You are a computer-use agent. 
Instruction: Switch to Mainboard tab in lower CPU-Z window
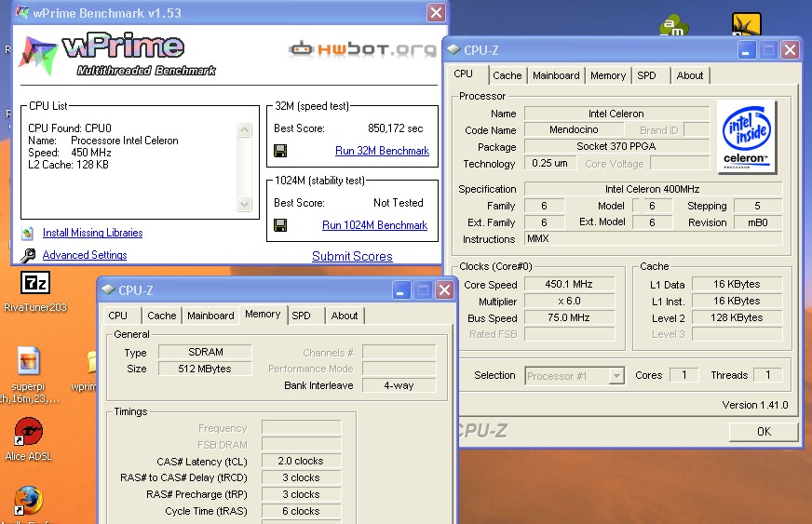210,316
